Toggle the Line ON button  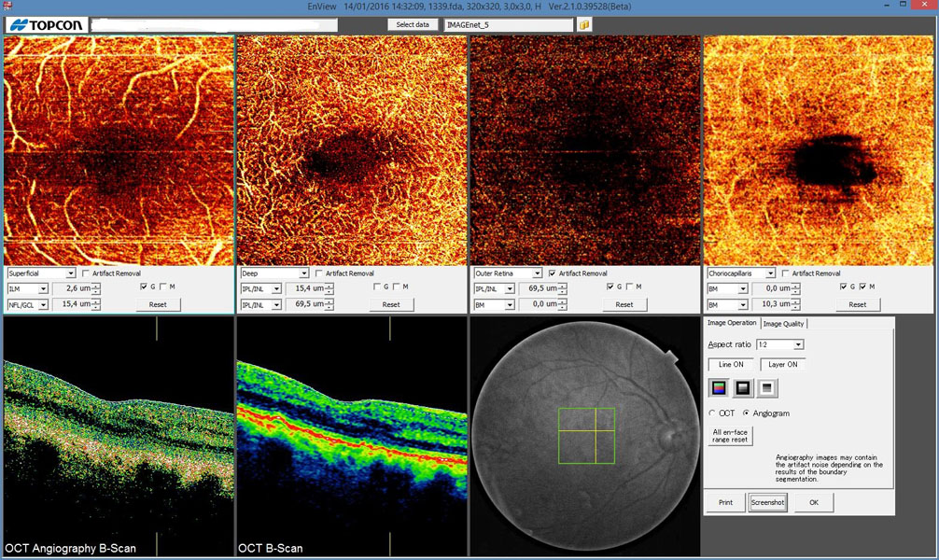(x=731, y=365)
